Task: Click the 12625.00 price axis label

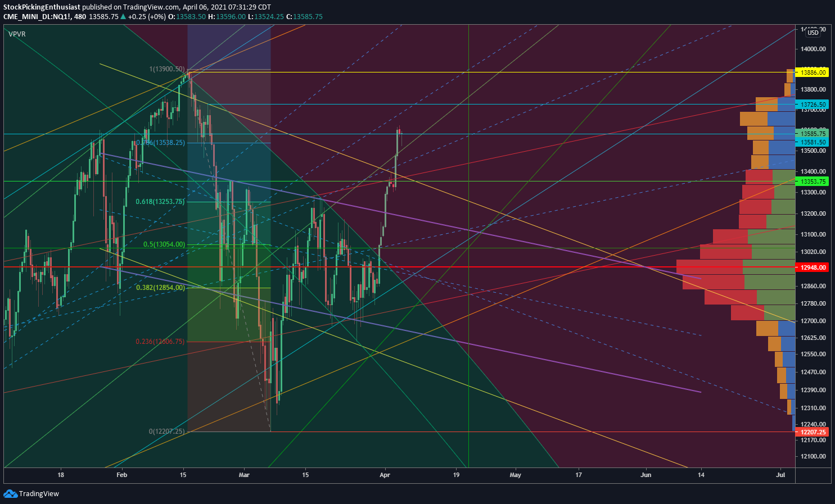Action: tap(813, 338)
